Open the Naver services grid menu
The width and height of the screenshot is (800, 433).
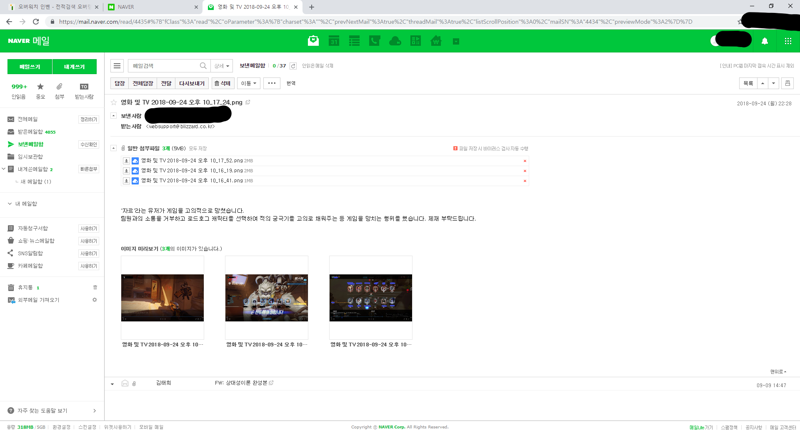click(788, 41)
